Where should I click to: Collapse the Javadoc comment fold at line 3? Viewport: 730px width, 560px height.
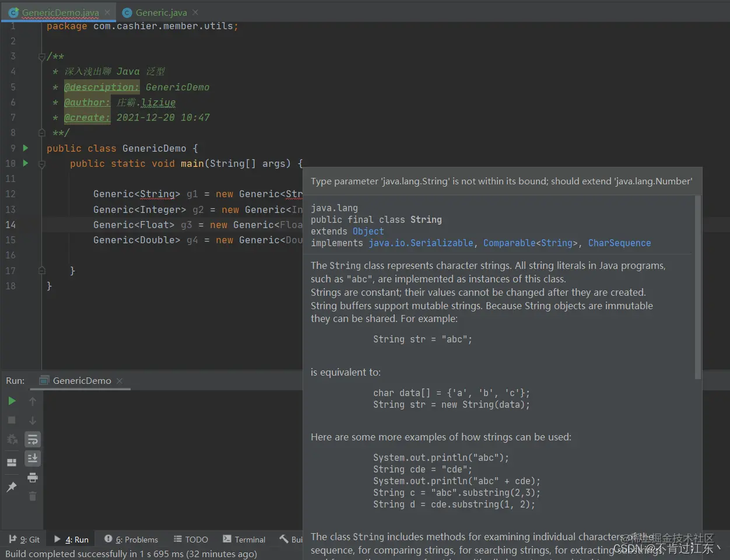coord(41,57)
